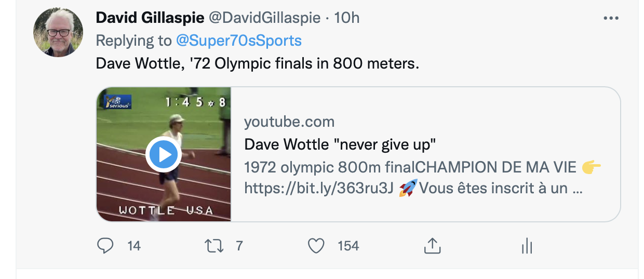Open the David Gillaspie display name
The image size is (644, 279).
coord(150,18)
